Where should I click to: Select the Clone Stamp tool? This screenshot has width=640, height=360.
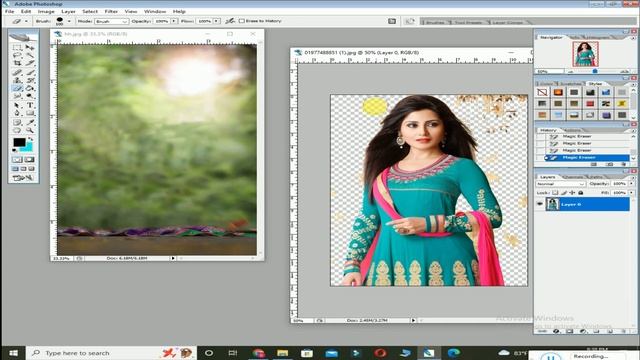(17, 80)
